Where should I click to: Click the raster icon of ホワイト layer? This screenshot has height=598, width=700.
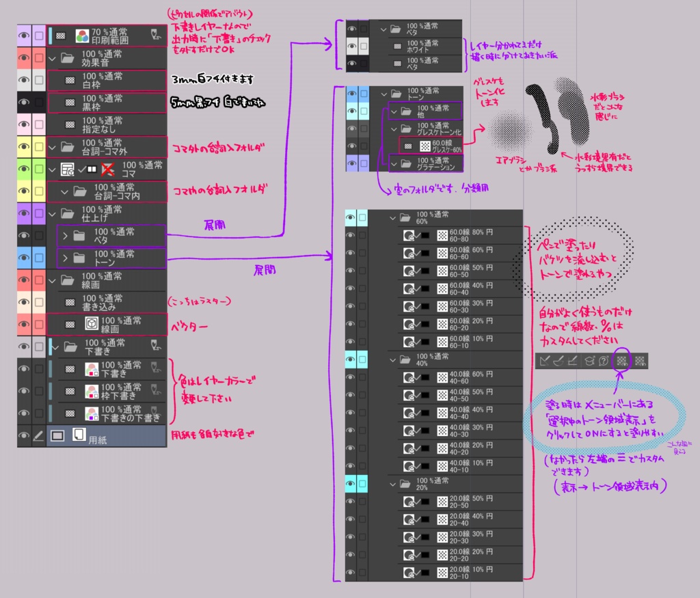point(397,46)
